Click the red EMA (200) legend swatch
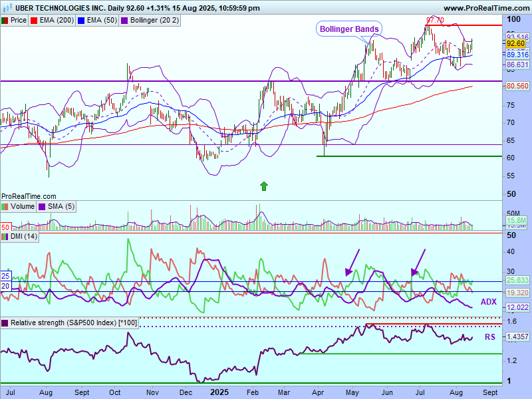Image resolution: width=532 pixels, height=399 pixels. (34, 21)
